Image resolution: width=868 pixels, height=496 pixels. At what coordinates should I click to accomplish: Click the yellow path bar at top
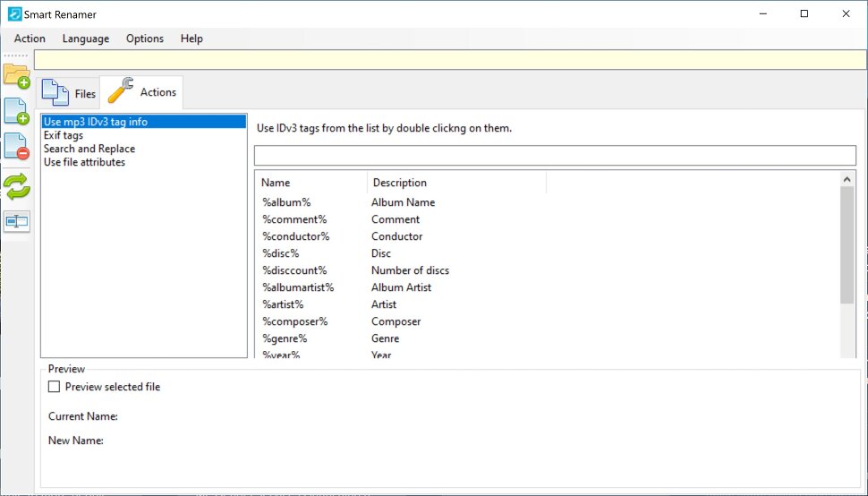451,60
